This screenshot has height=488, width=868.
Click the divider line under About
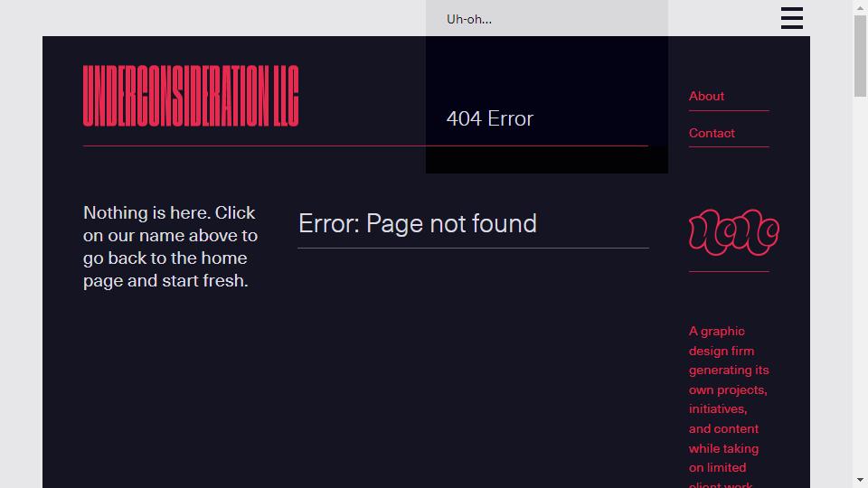click(x=729, y=110)
